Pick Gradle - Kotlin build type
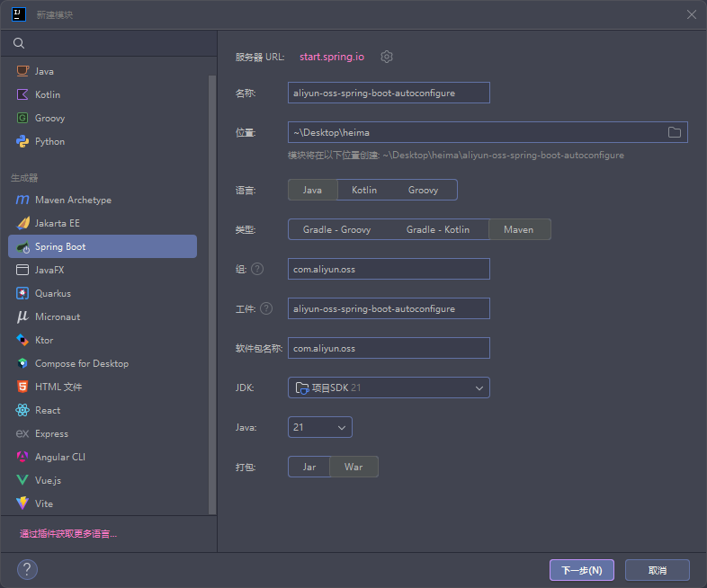707x588 pixels. [438, 230]
